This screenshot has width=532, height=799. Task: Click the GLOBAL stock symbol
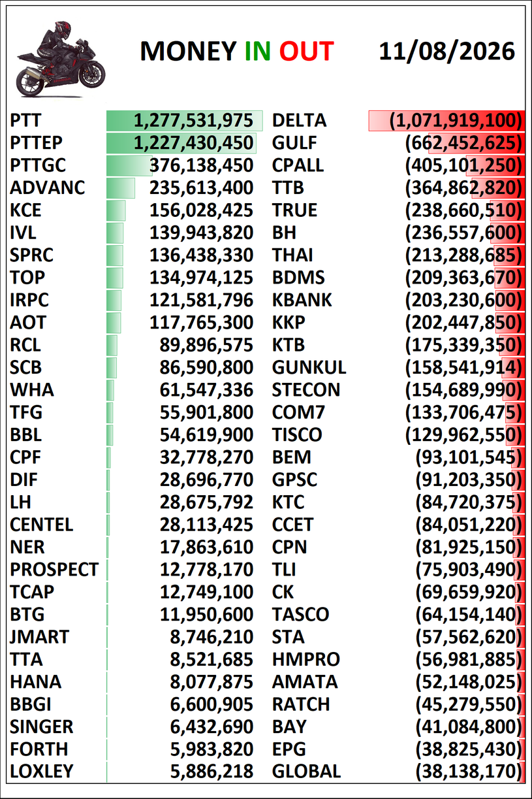pos(306,772)
